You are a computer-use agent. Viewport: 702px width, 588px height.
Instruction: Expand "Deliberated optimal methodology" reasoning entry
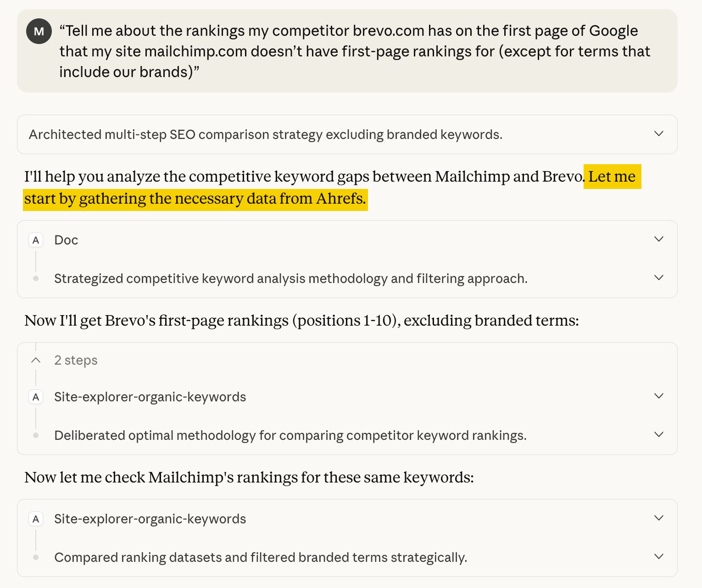pyautogui.click(x=659, y=435)
